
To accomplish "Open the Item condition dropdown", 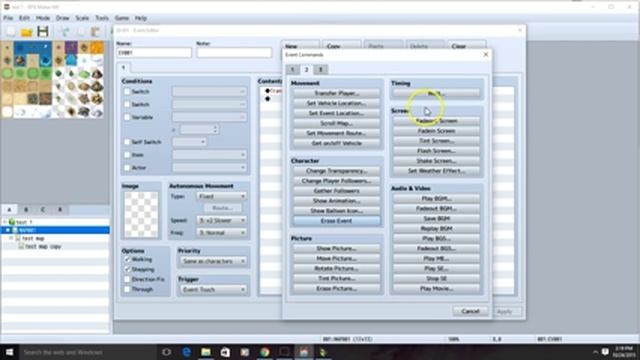I will [209, 155].
